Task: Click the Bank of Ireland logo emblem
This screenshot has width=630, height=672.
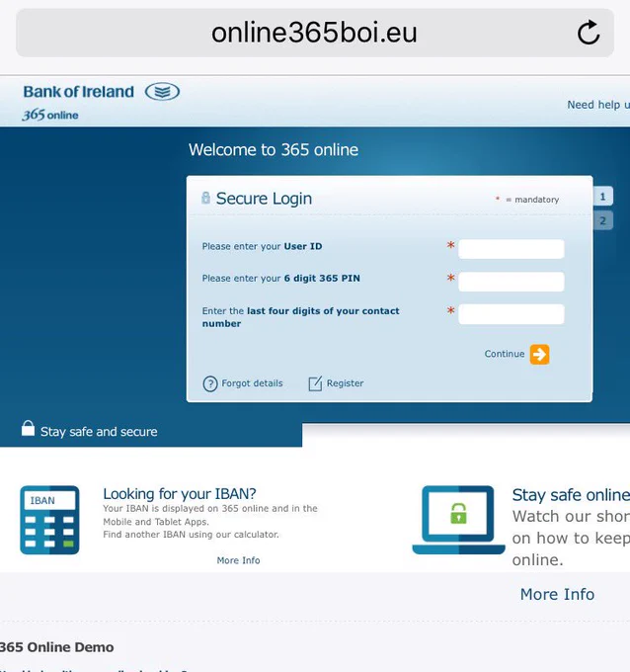Action: (x=162, y=91)
